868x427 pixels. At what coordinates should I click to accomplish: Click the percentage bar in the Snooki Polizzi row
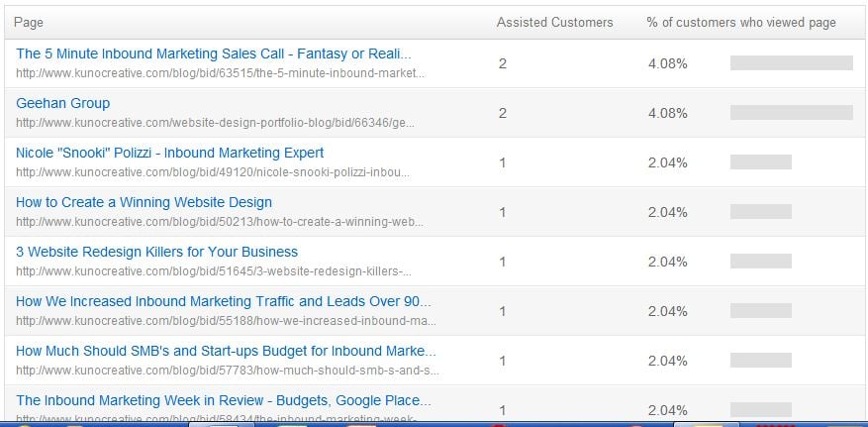pos(760,162)
